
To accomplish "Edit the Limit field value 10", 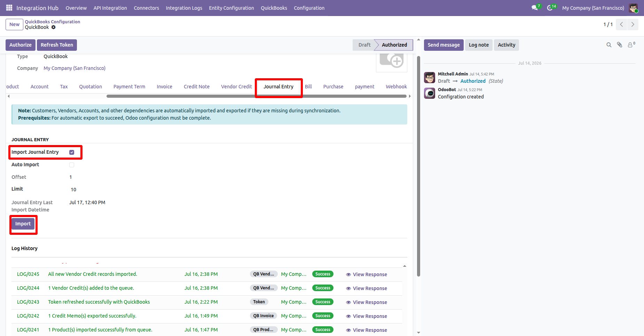I will (73, 190).
